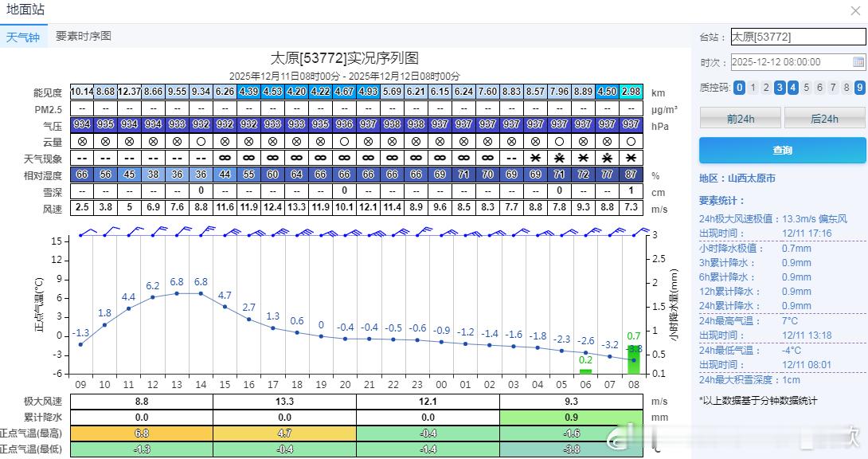Toggle quality control code 6

click(820, 88)
